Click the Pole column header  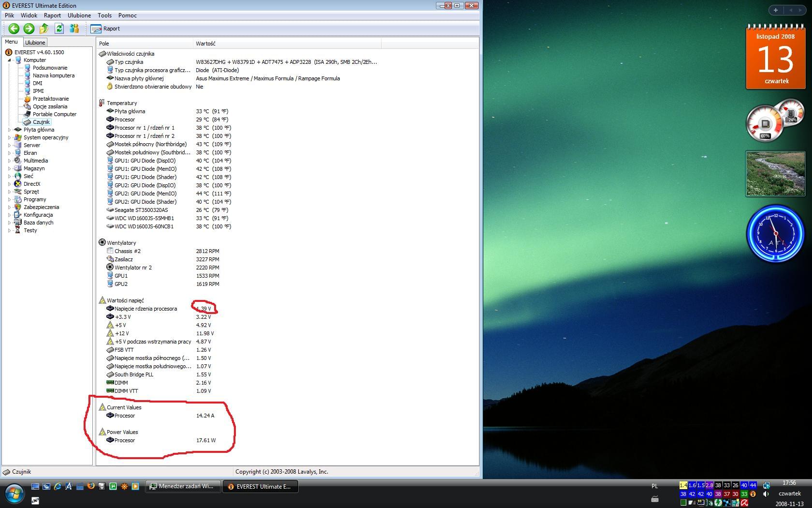[145, 44]
